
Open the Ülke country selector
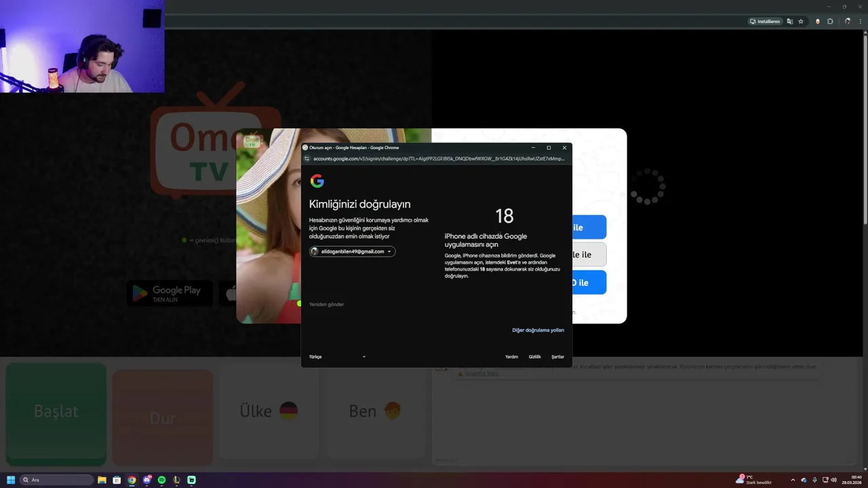(269, 411)
